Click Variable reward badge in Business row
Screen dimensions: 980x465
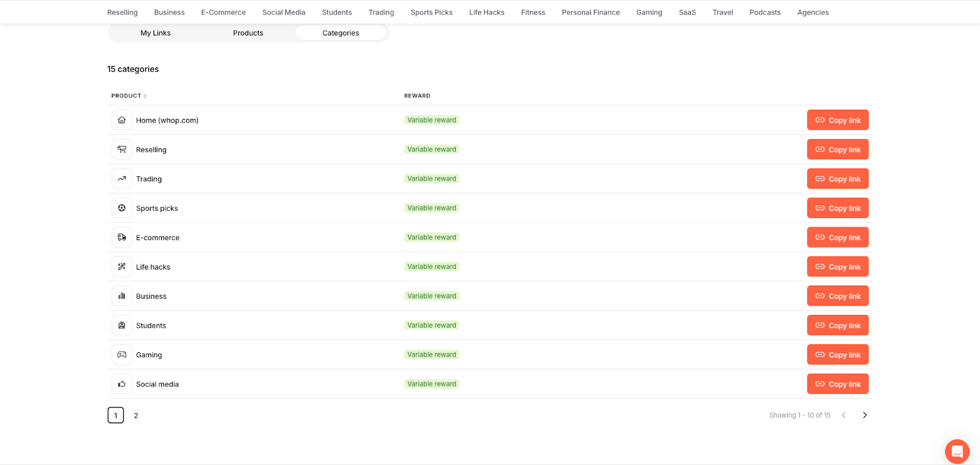click(x=432, y=296)
